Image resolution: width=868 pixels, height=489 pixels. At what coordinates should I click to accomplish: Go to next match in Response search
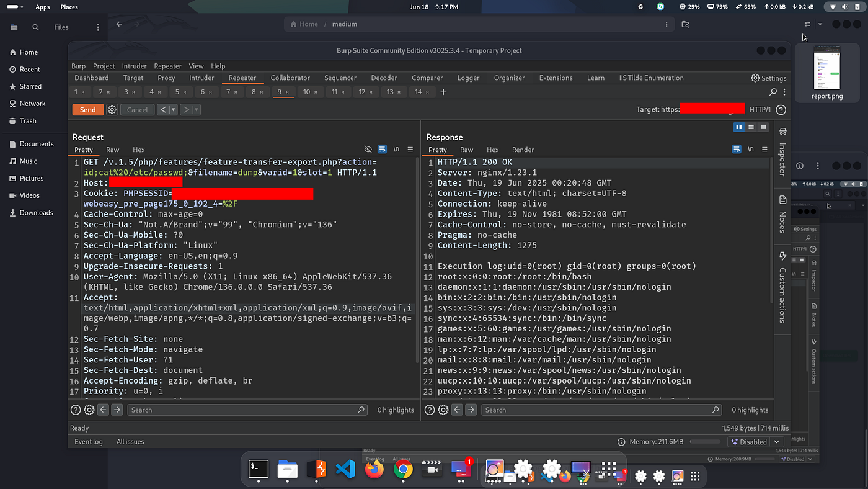point(471,410)
